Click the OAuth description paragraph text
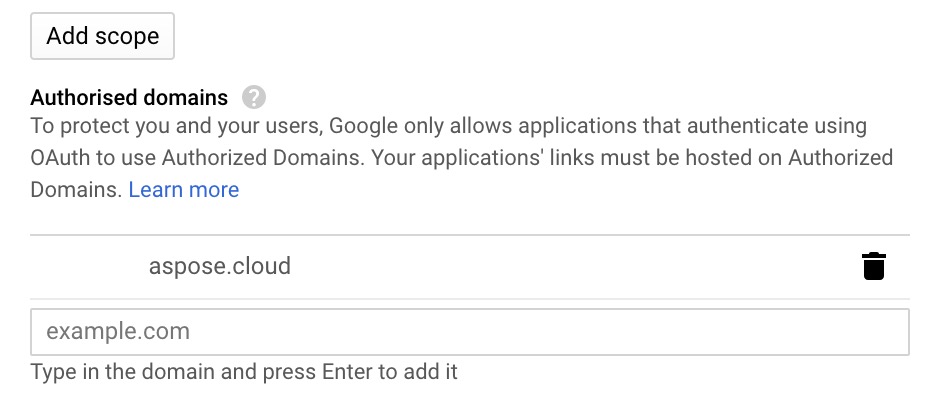Screen dimensions: 942x404 (x=461, y=158)
